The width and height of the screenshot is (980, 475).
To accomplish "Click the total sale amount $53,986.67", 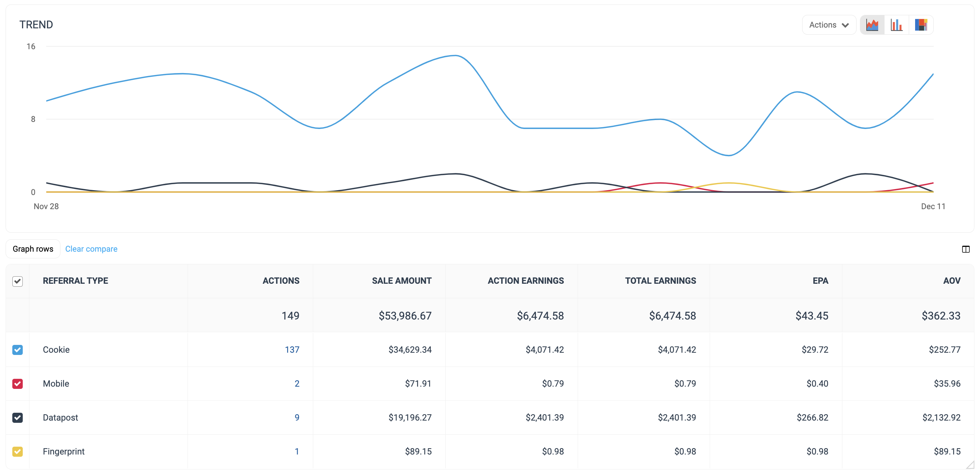I will pos(405,315).
